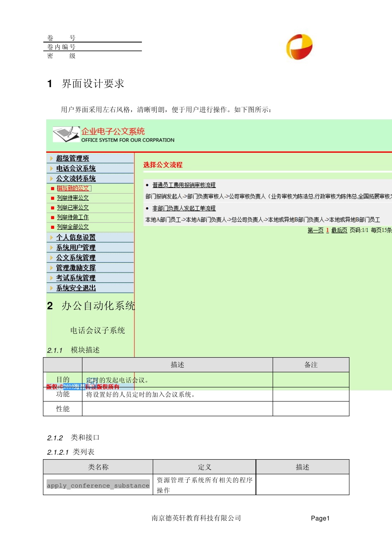392x555 pixels.
Task: Click the arrow icon beside 公文系统管理
Action: (52, 258)
